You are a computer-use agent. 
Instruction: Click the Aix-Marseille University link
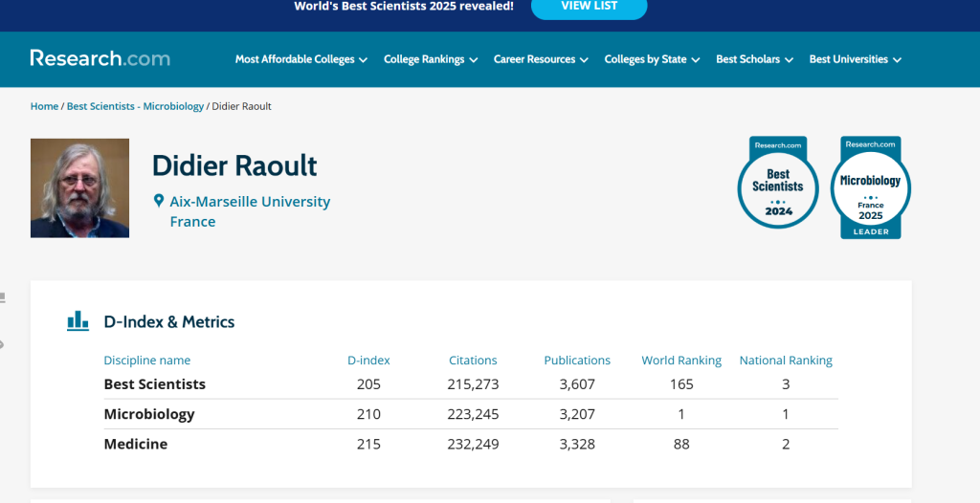point(250,202)
